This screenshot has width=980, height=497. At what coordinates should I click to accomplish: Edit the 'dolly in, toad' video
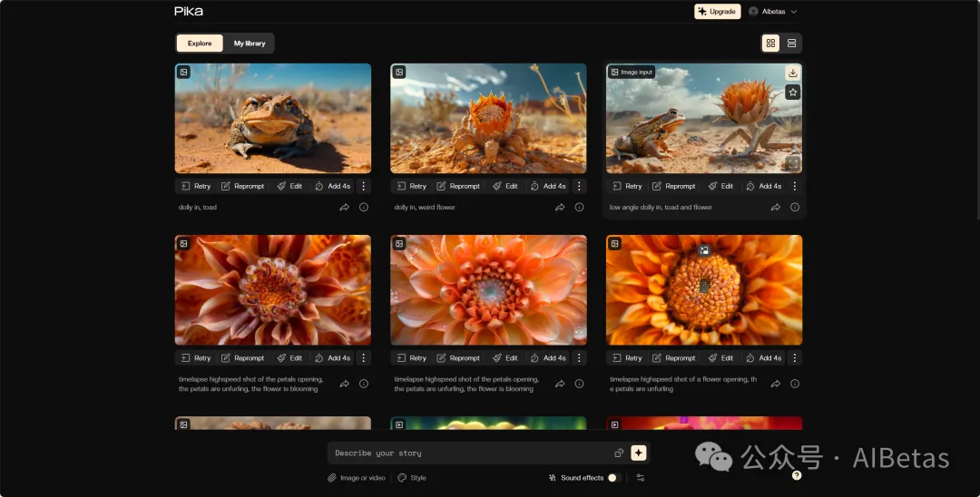(289, 186)
